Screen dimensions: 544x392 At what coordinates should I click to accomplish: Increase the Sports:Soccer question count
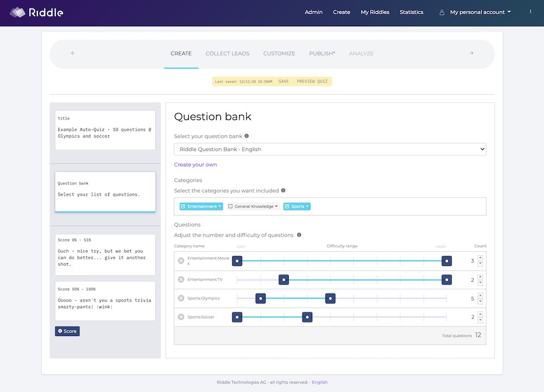pyautogui.click(x=480, y=314)
